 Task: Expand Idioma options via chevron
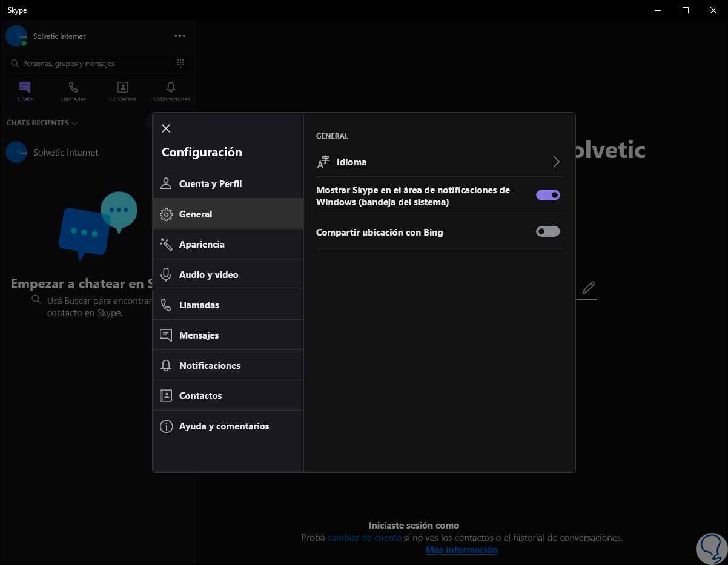tap(556, 162)
